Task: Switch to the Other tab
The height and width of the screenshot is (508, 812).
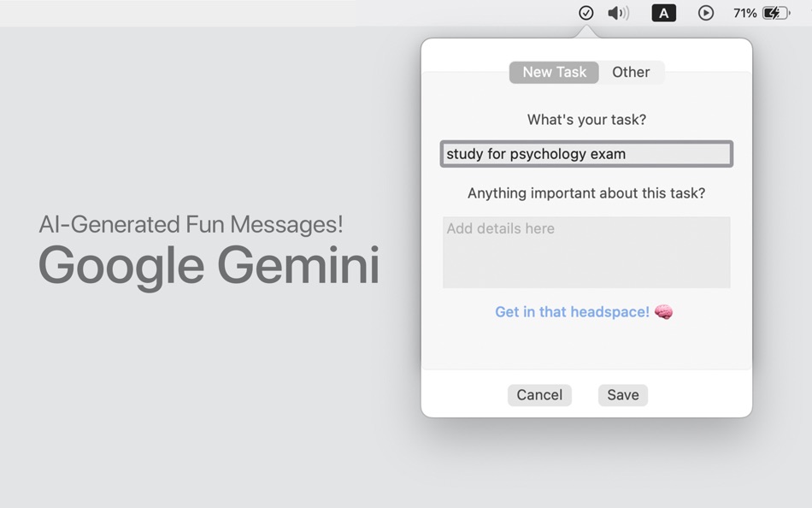Action: click(x=631, y=72)
